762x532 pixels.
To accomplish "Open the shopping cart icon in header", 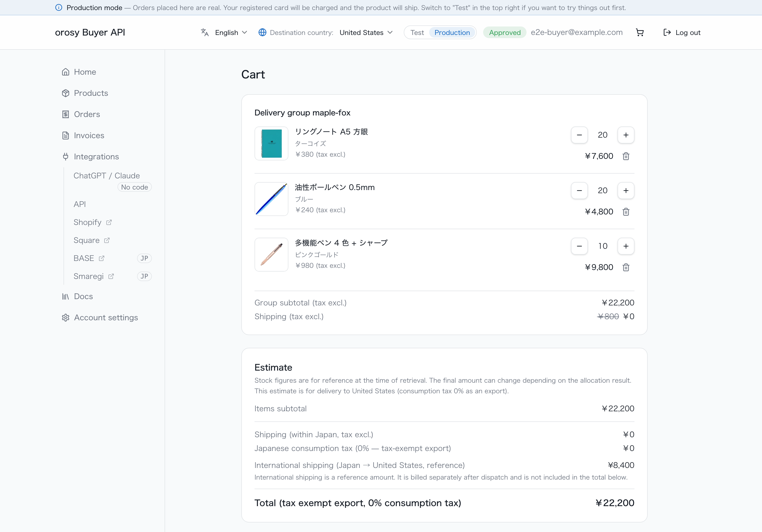I will point(639,33).
